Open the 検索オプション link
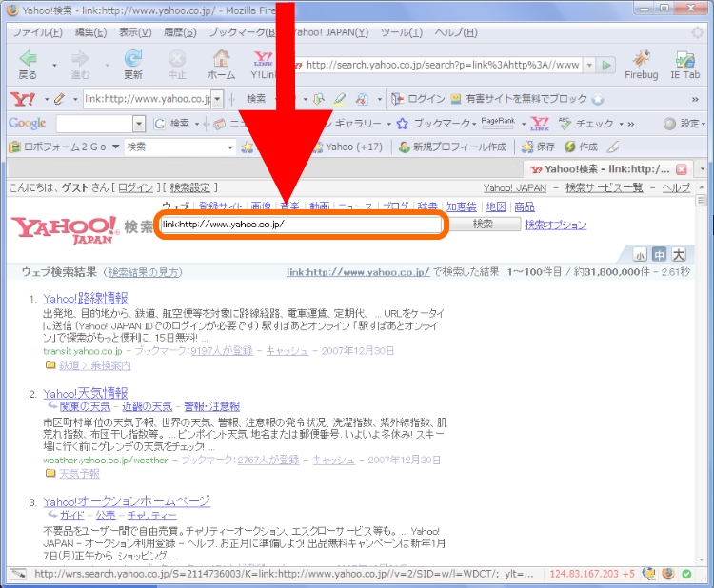Screen dimensions: 714x588 click(556, 225)
